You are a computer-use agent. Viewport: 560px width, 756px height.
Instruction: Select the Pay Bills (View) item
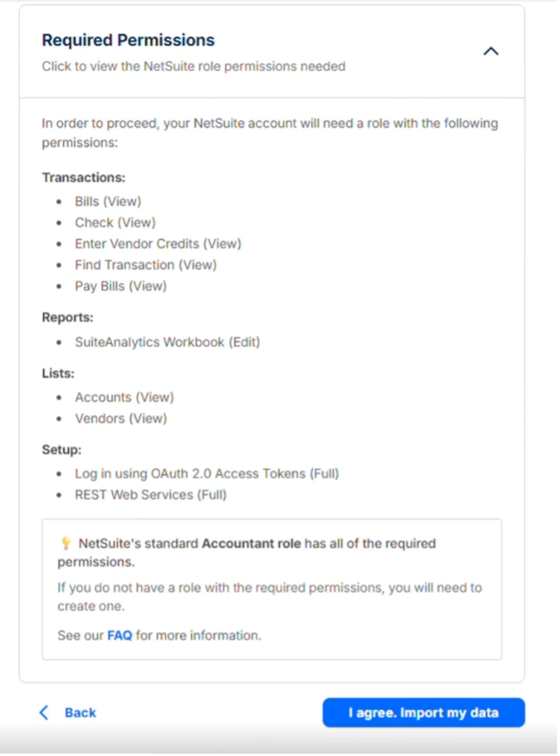(121, 286)
